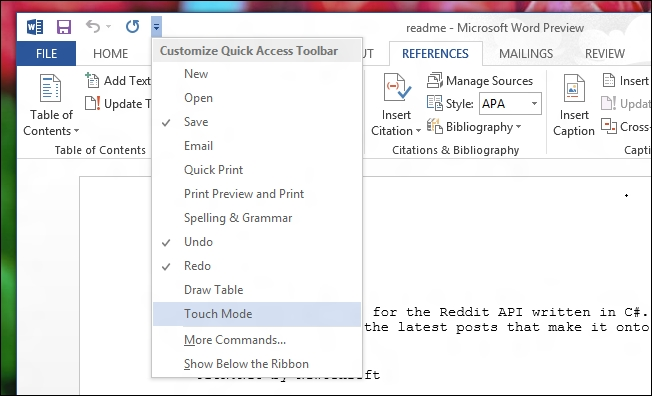
Task: Open More Commands...
Action: click(x=257, y=340)
